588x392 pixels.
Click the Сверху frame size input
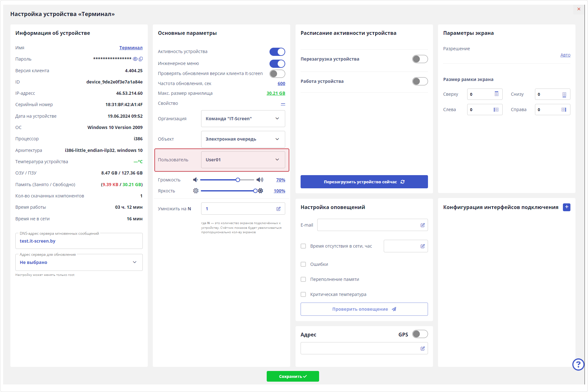pyautogui.click(x=485, y=94)
